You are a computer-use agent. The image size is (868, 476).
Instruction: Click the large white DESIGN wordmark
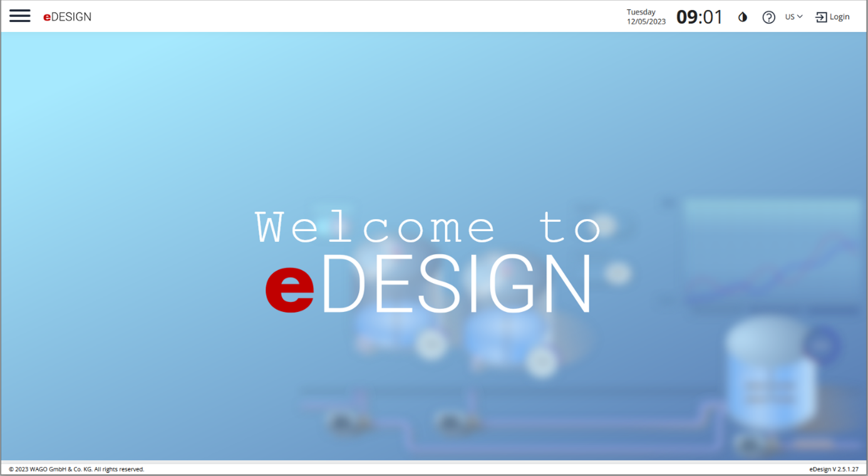point(455,286)
